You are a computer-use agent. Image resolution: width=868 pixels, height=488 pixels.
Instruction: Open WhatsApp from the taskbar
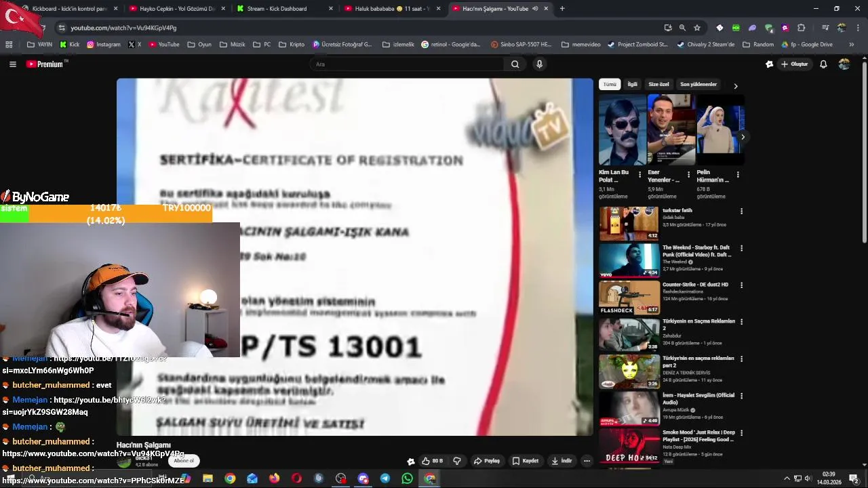pos(407,479)
